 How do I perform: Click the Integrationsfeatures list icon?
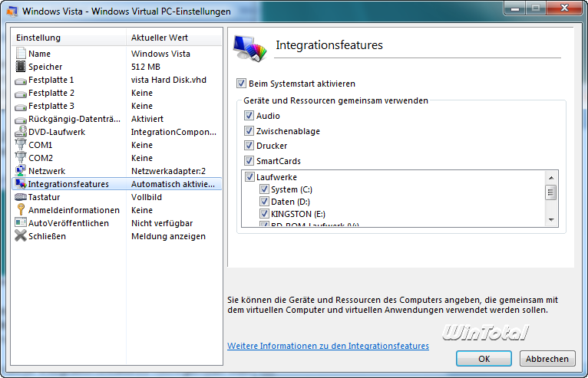coord(21,183)
